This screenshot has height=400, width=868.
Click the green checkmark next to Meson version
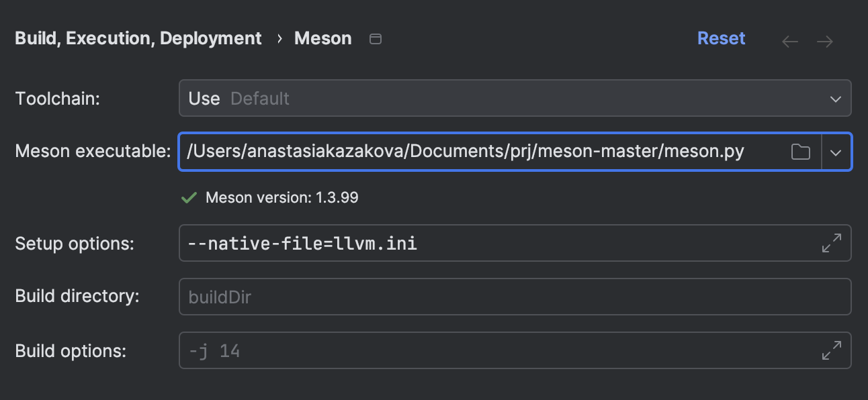pos(189,197)
